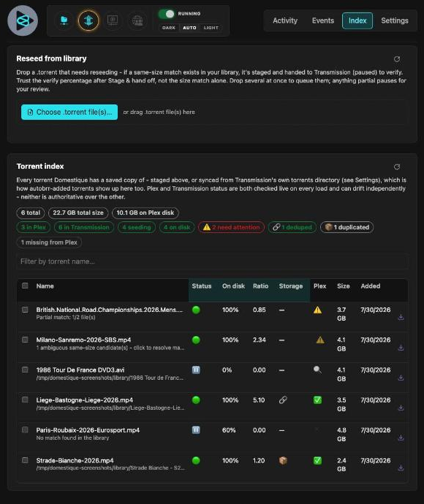Select the 1986 Tour De France row checkbox
The image size is (424, 504).
[25, 370]
